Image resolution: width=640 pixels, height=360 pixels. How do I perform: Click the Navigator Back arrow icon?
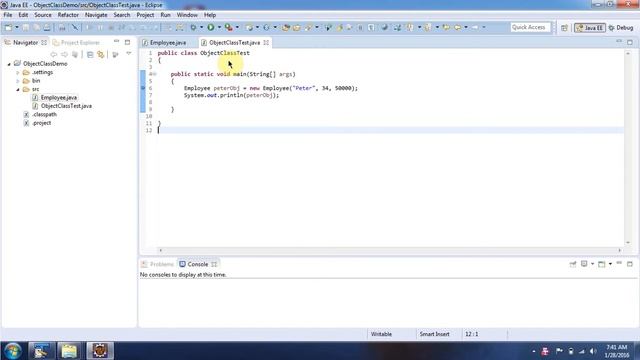point(53,54)
